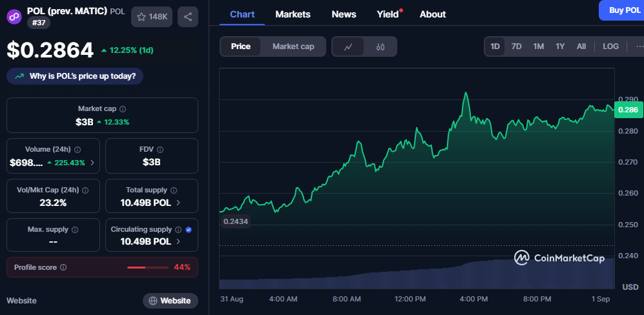Click the Market cap info icon
The width and height of the screenshot is (644, 315).
[123, 109]
